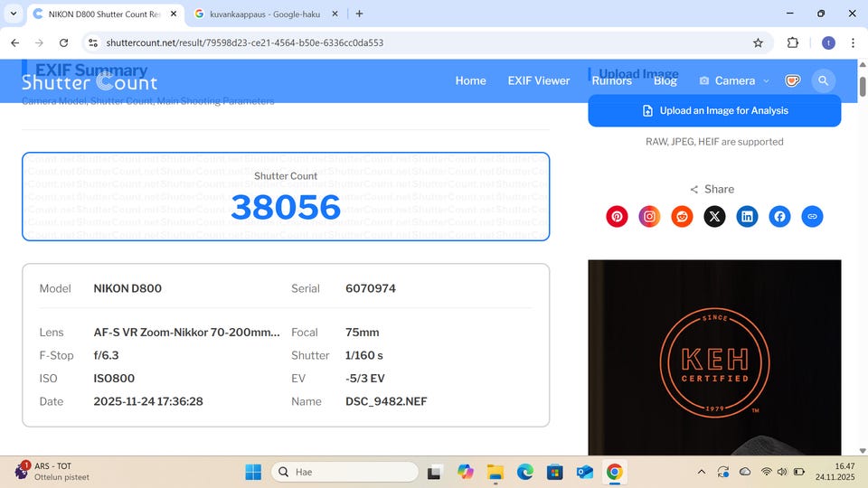Open the Home menu item
This screenshot has height=488, width=868.
click(470, 80)
